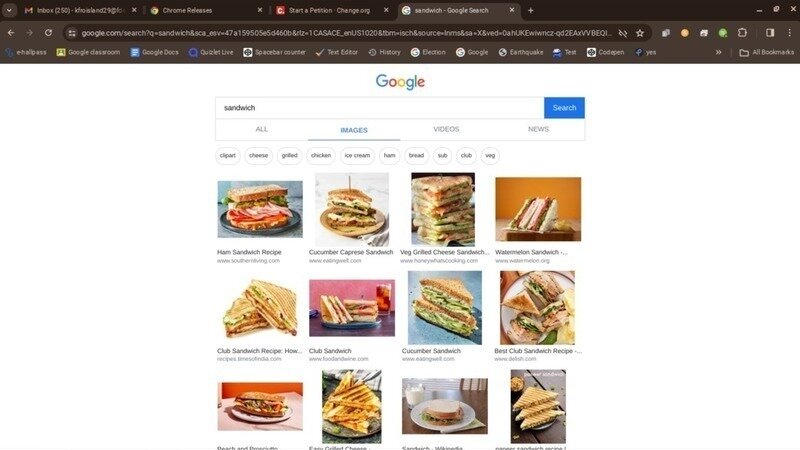Open the All Bookmarks folder
Screen dimensions: 800x450
[x=765, y=52]
